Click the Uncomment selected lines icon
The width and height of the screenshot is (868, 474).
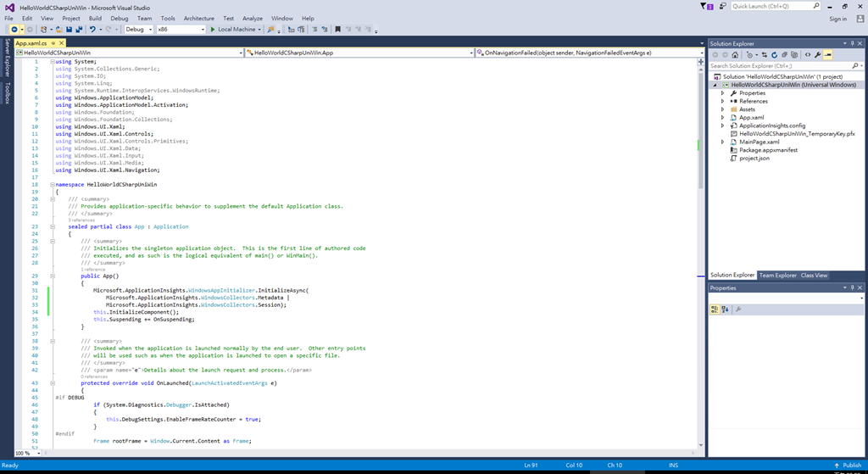point(325,30)
